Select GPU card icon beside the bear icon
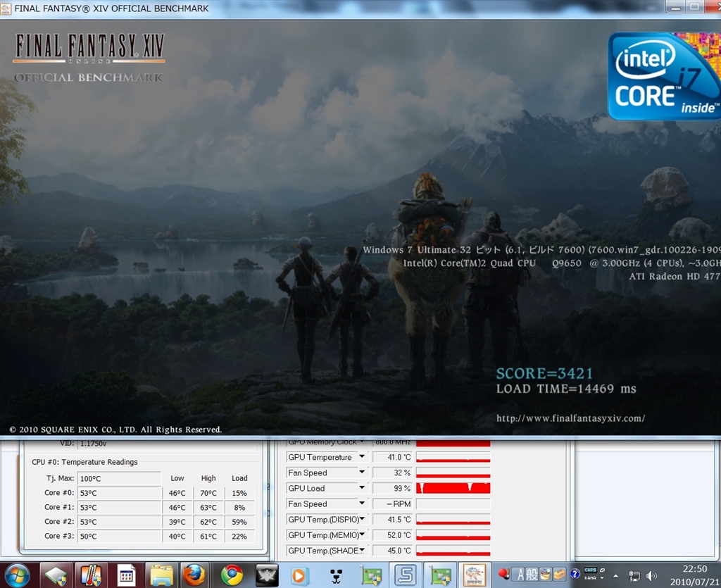This screenshot has width=721, height=588. click(x=370, y=576)
